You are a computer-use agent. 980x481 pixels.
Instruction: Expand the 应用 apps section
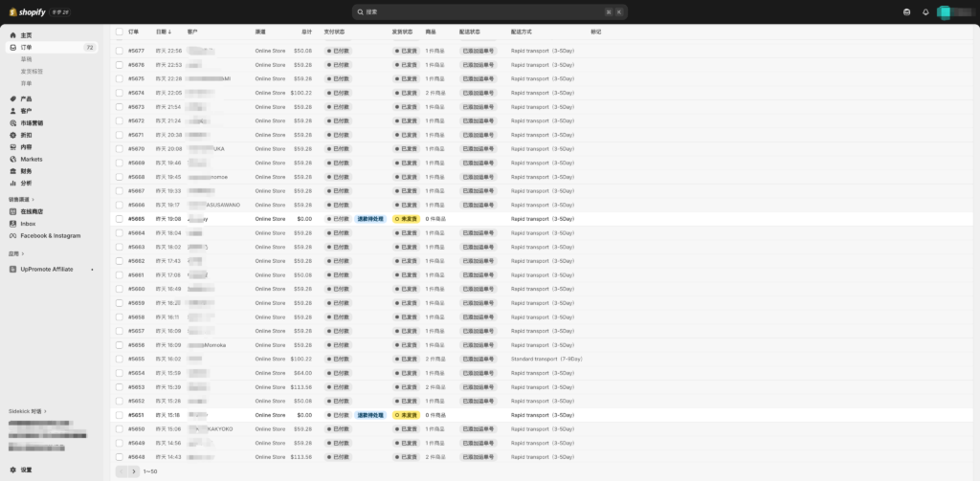pyautogui.click(x=16, y=254)
